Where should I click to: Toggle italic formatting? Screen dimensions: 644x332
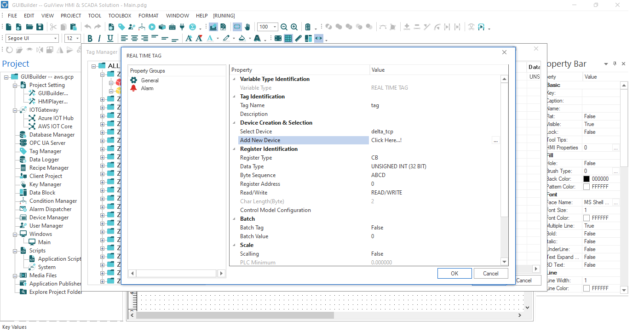pos(100,38)
